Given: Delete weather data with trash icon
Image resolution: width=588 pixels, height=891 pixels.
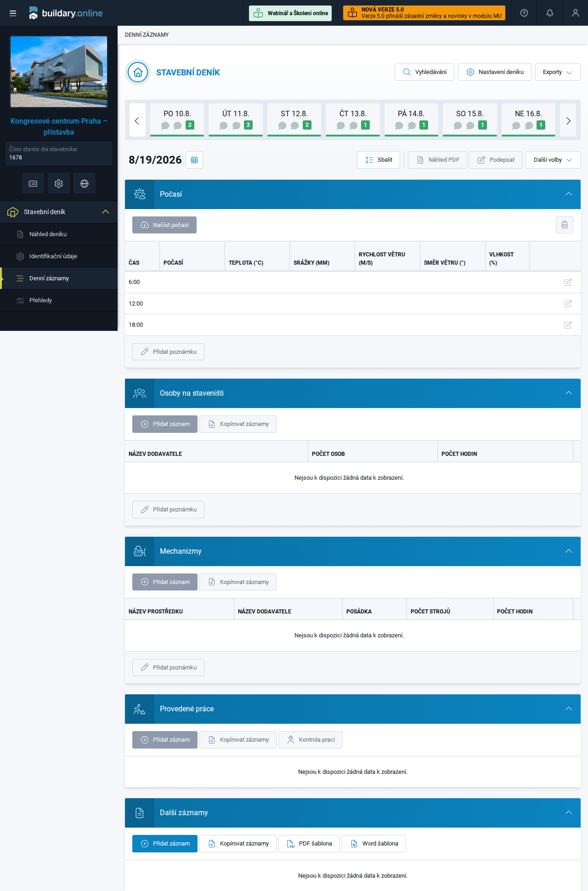Looking at the screenshot, I should (x=565, y=225).
